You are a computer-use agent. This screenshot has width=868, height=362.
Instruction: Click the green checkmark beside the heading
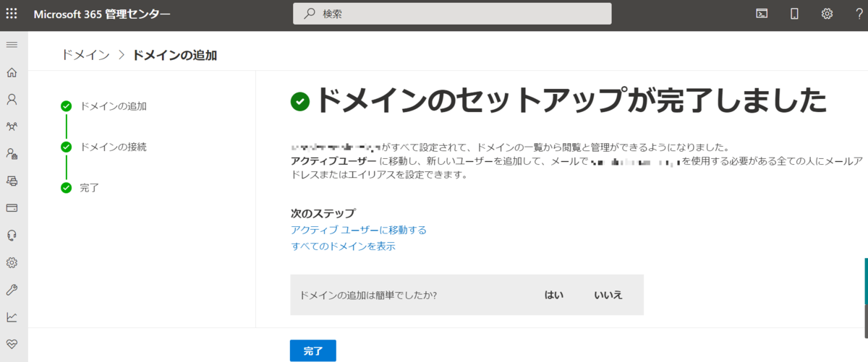(x=299, y=102)
